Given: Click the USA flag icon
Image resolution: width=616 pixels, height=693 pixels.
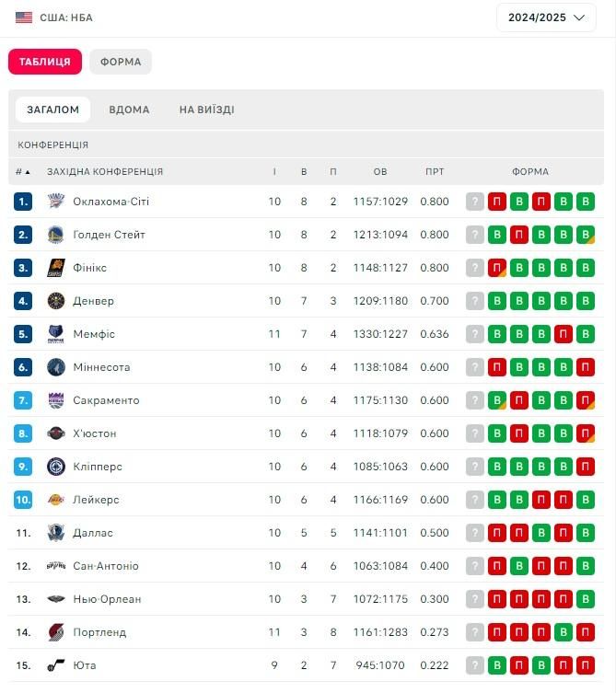Looking at the screenshot, I should tap(24, 17).
